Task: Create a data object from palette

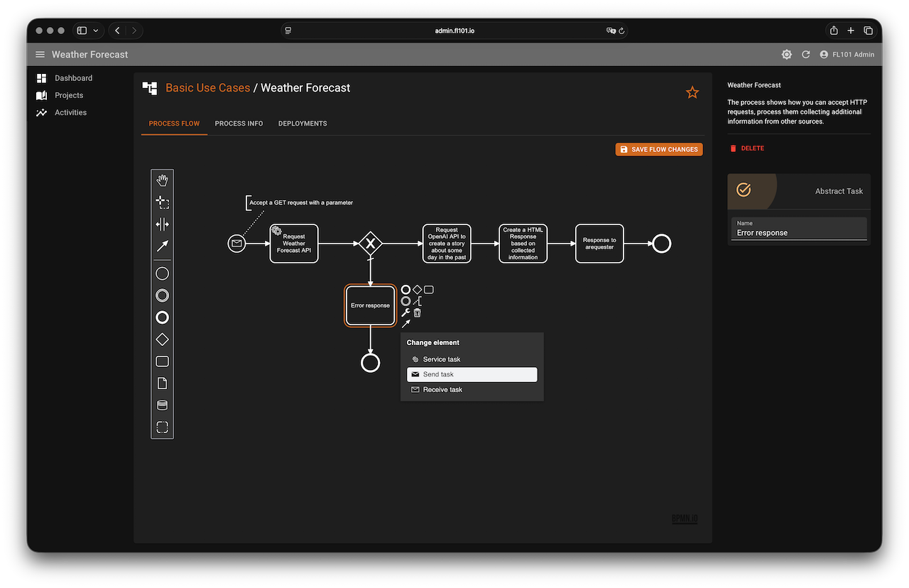Action: [x=162, y=383]
